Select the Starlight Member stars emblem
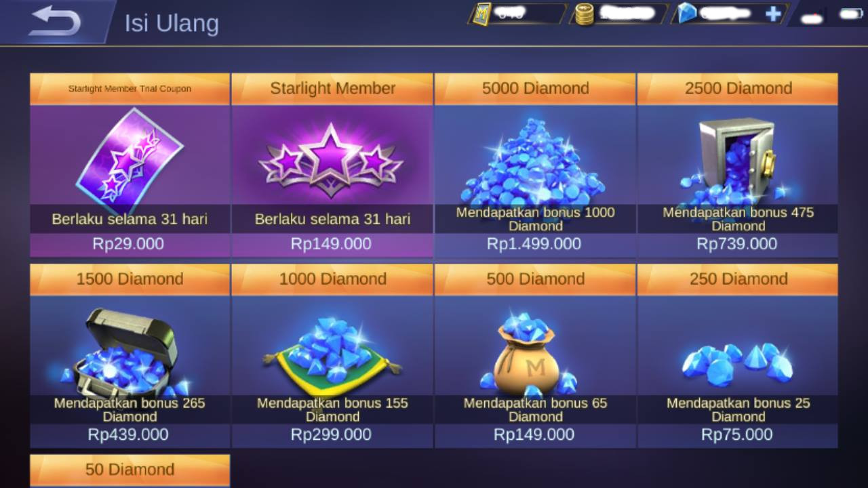Screen dimensions: 868x488 (x=332, y=161)
